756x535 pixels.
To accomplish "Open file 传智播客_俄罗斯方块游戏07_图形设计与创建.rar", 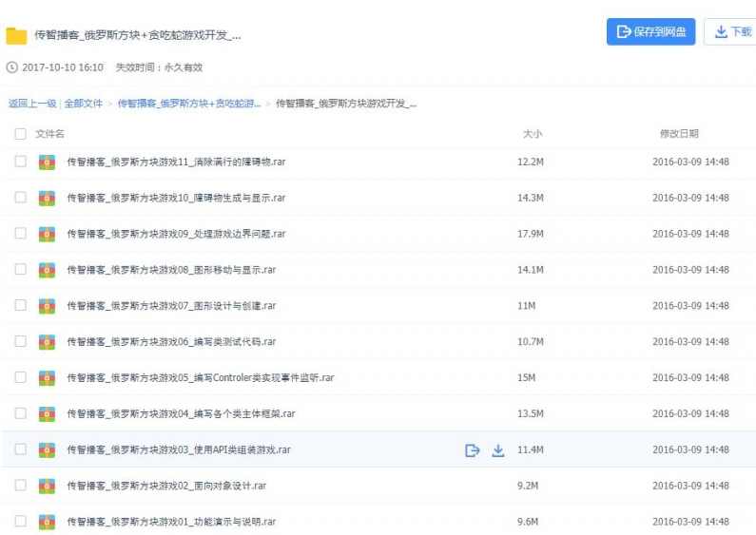I will pyautogui.click(x=171, y=306).
